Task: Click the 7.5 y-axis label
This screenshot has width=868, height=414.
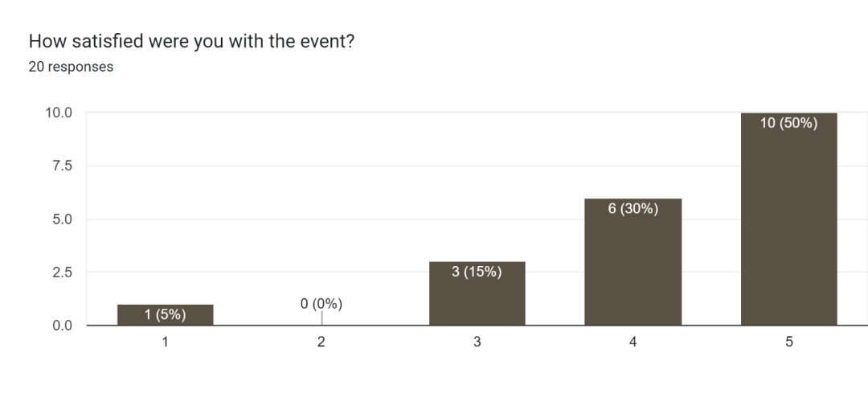Action: tap(62, 166)
